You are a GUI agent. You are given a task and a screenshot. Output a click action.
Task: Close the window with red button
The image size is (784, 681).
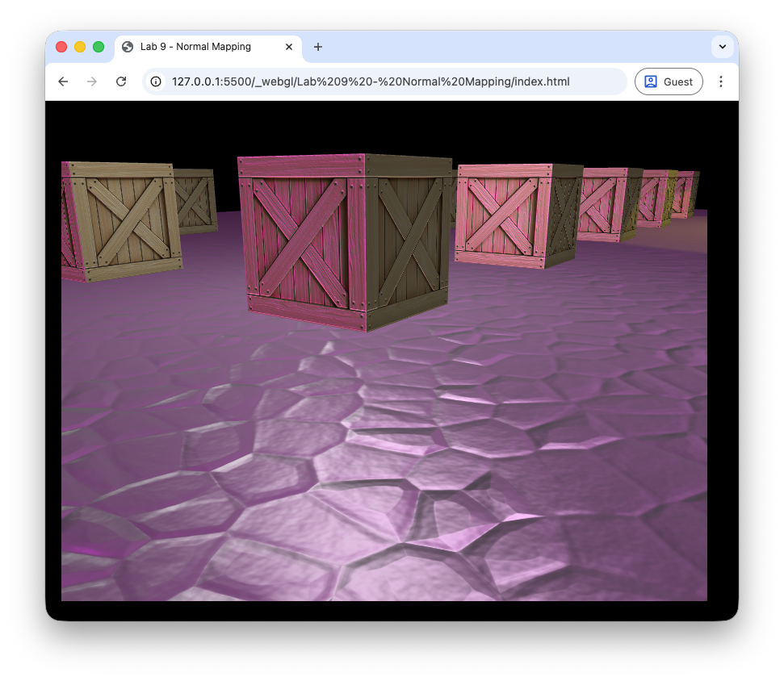61,47
